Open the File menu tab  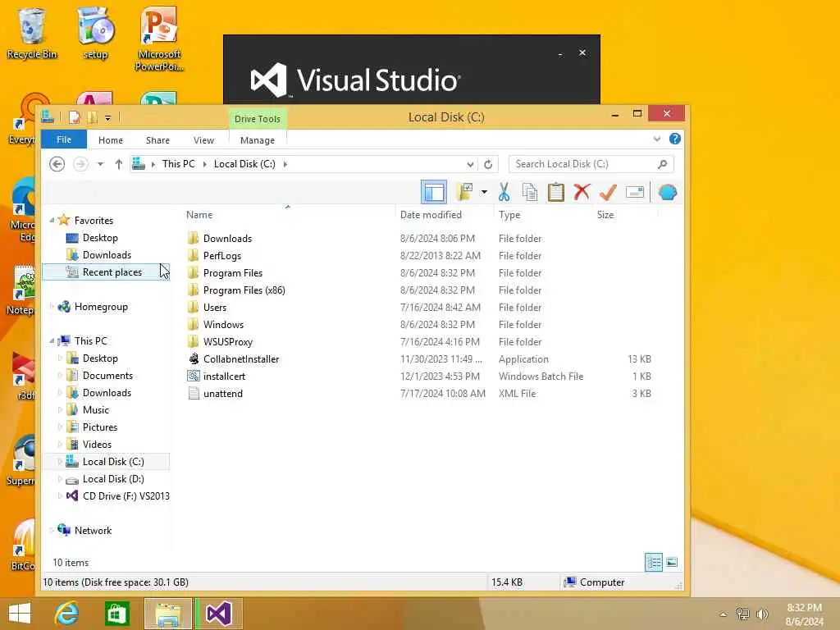click(x=64, y=139)
